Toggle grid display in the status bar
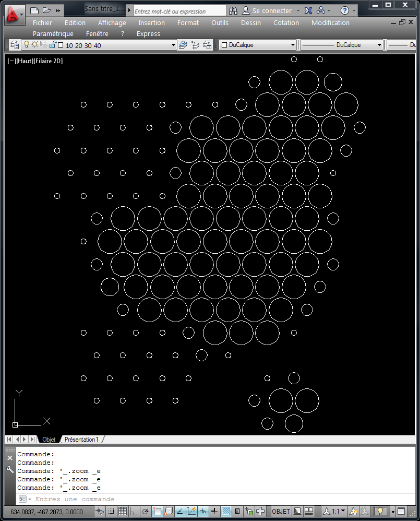This screenshot has height=521, width=420. pyautogui.click(x=123, y=511)
